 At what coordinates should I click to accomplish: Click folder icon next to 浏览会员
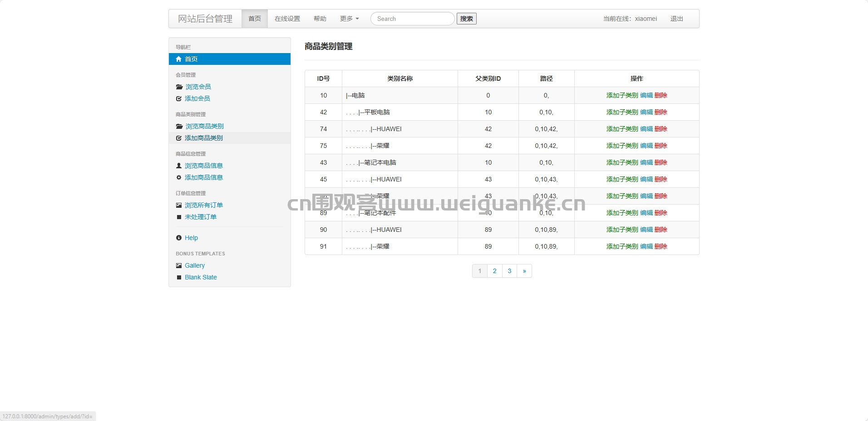coord(179,87)
